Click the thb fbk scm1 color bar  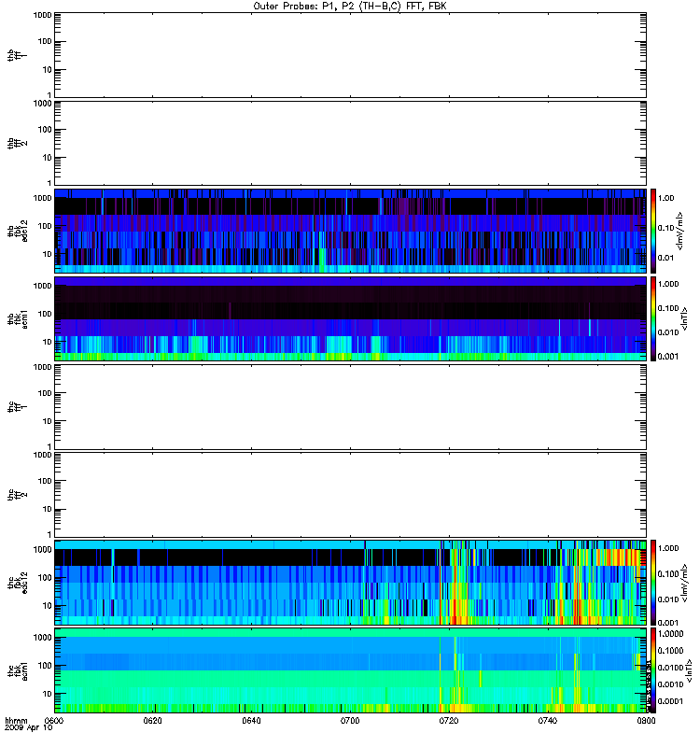click(653, 318)
